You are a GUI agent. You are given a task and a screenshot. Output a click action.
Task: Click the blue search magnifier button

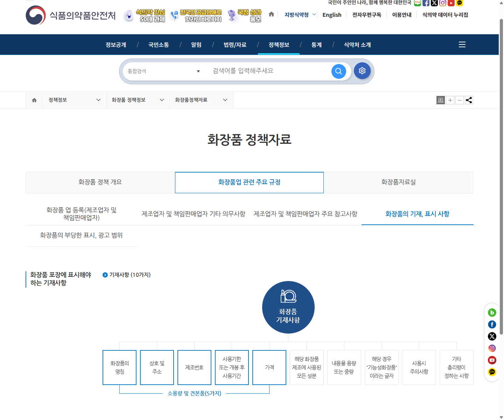(338, 71)
